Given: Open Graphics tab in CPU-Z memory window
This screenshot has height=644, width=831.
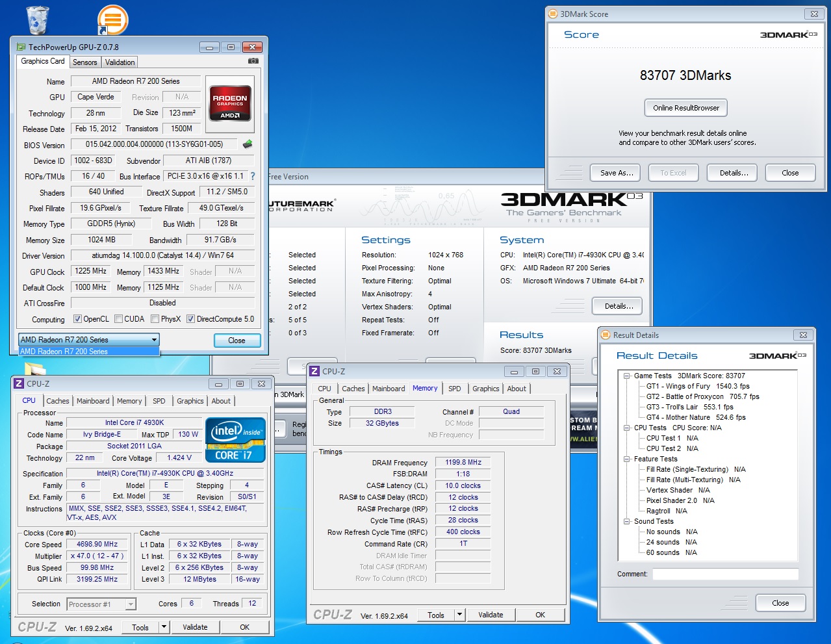Looking at the screenshot, I should (486, 389).
